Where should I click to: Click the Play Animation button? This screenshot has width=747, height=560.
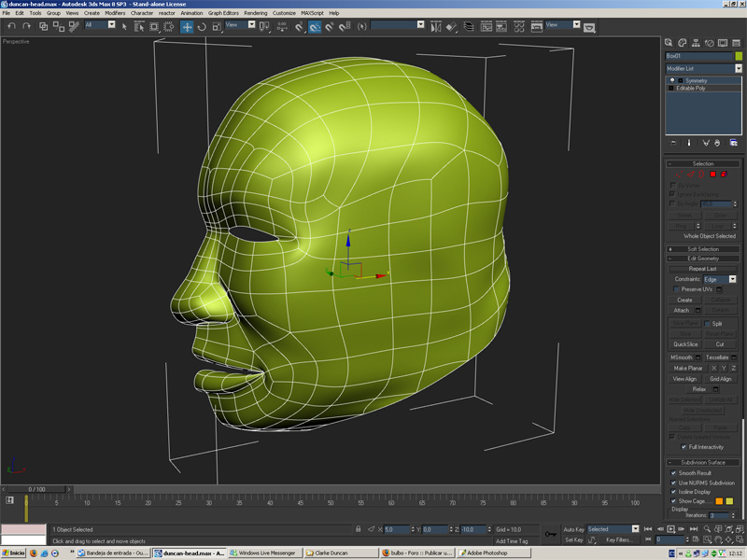tap(670, 529)
